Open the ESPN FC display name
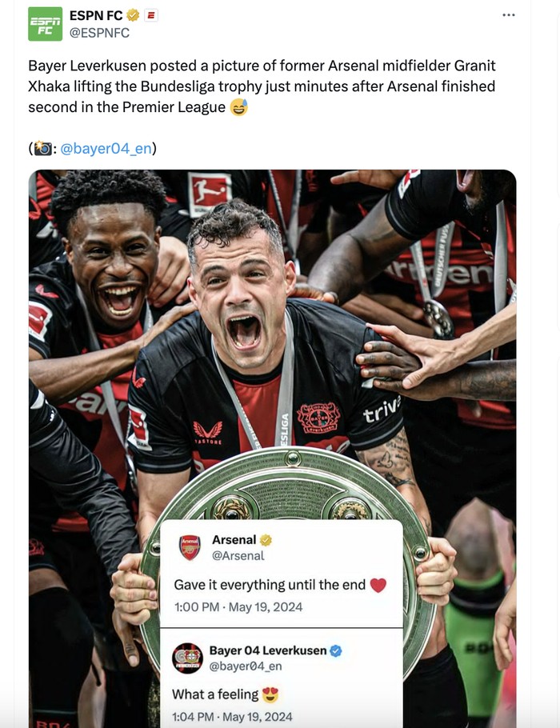 96,15
